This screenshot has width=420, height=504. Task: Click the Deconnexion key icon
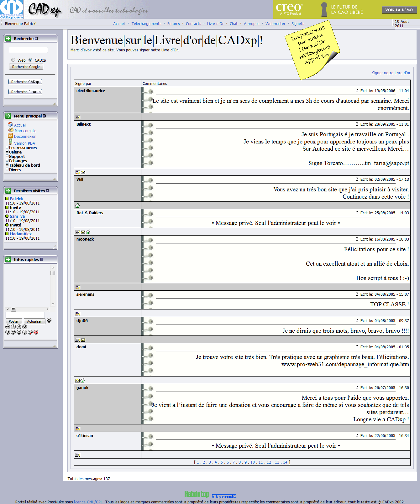click(10, 136)
